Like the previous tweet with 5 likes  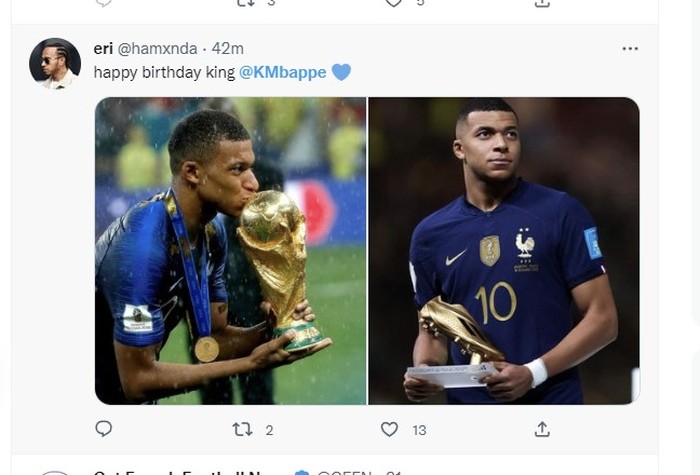pyautogui.click(x=394, y=3)
